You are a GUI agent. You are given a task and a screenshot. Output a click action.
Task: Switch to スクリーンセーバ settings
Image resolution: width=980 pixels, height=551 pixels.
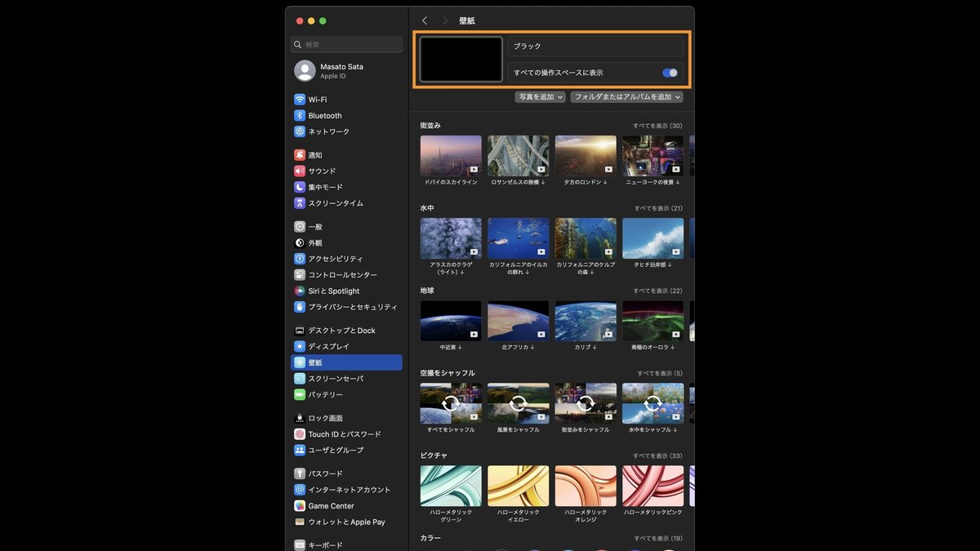point(329,379)
